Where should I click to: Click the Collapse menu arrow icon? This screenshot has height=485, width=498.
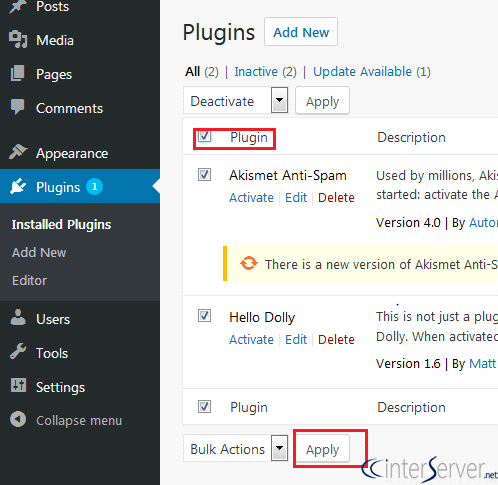[18, 419]
